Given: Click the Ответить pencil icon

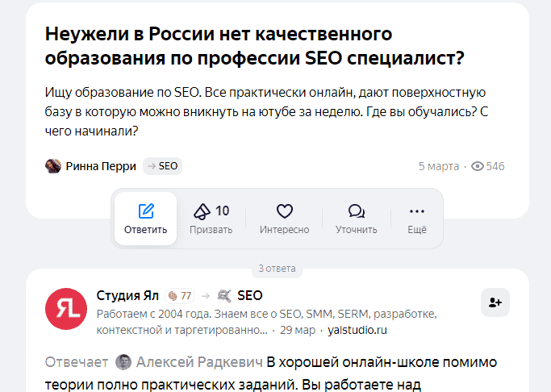Looking at the screenshot, I should [x=146, y=211].
